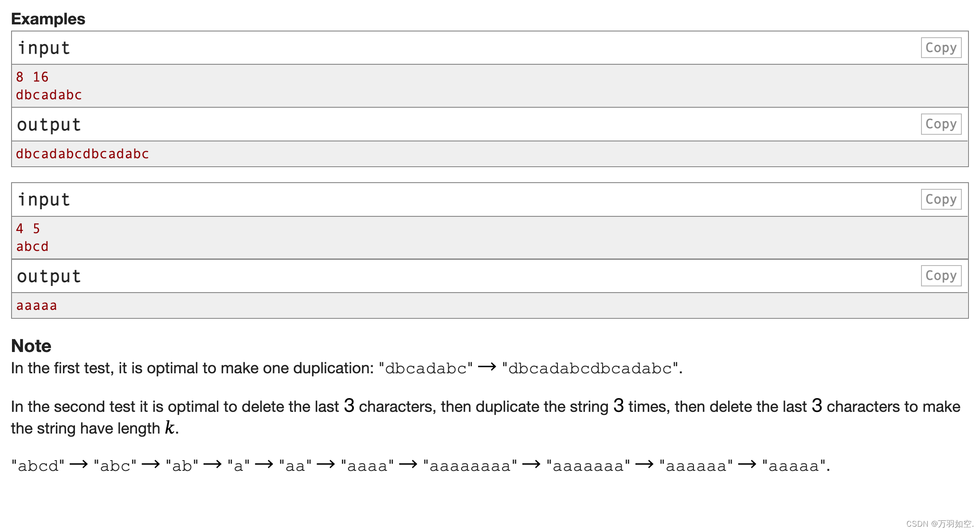Viewport: 980px width, 532px height.
Task: Click the italic variable k in note
Action: 169,427
